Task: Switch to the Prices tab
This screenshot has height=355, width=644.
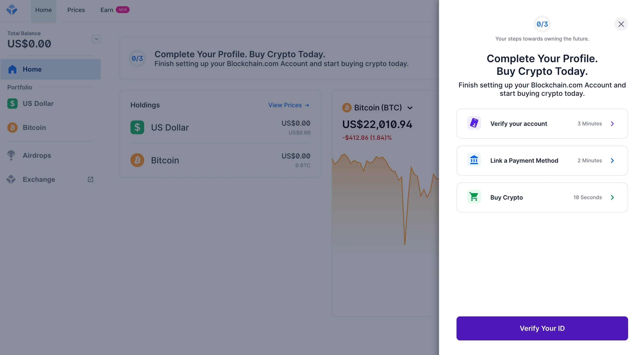Action: coord(76,10)
